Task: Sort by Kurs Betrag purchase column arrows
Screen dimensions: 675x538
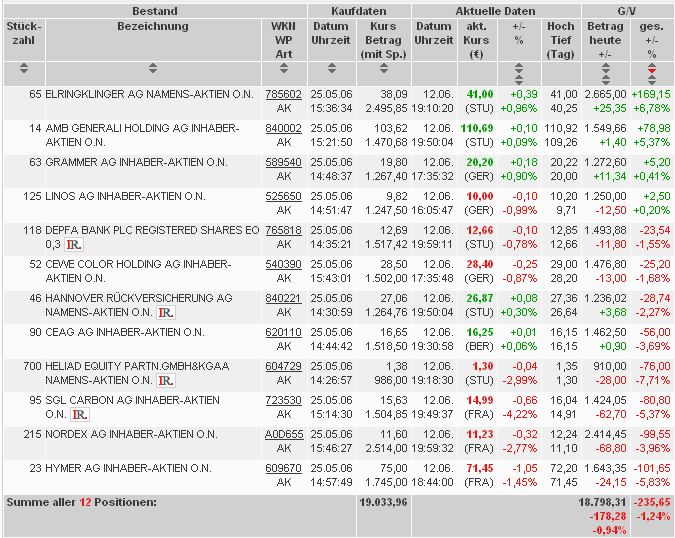Action: [x=384, y=68]
